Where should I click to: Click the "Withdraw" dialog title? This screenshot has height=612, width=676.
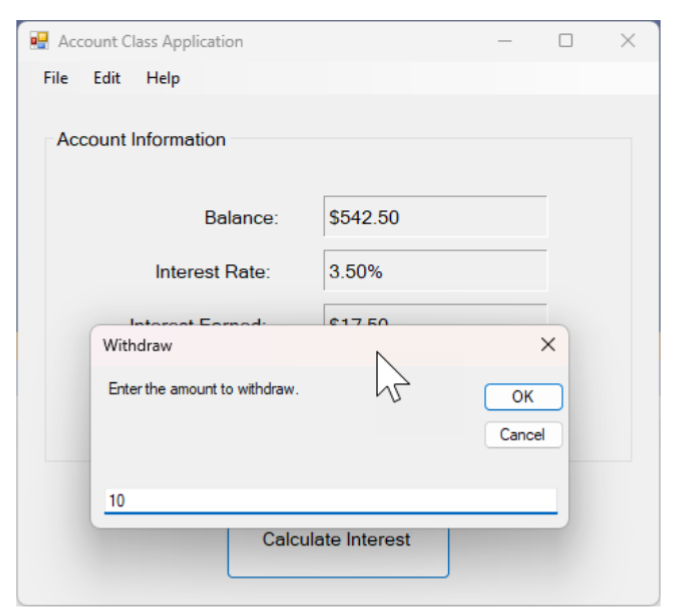pos(138,346)
